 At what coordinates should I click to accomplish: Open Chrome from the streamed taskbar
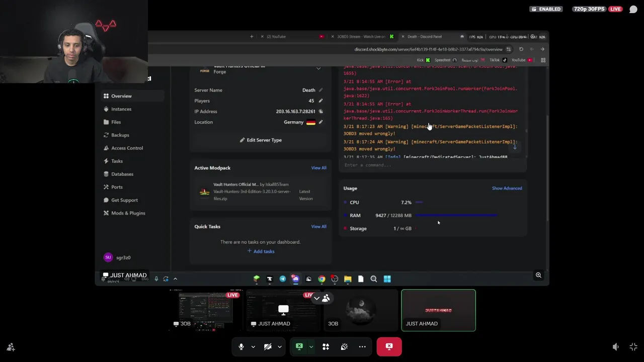point(321,279)
